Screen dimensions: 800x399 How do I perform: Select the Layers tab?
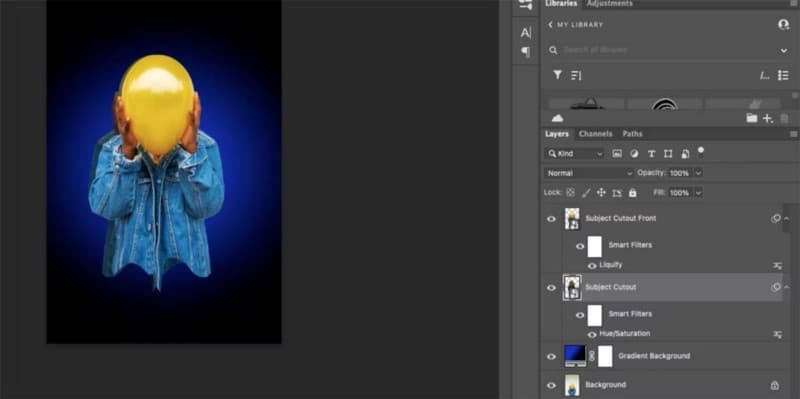click(x=557, y=134)
